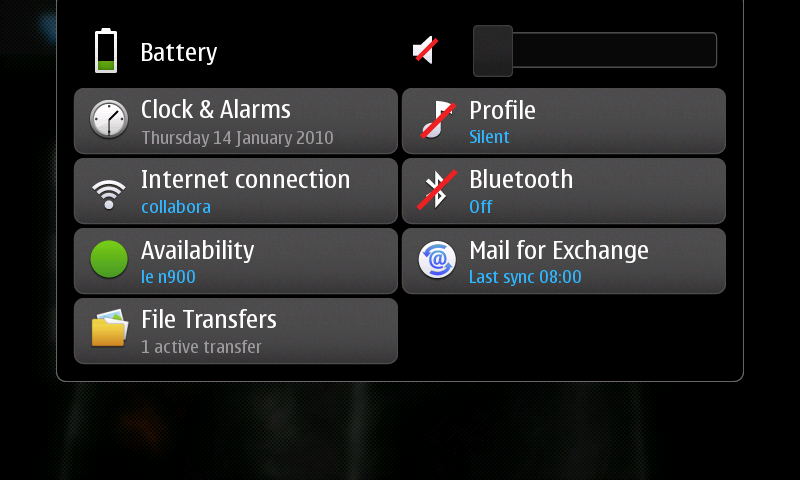
Task: Open Mail for Exchange sync status
Action: click(x=564, y=261)
